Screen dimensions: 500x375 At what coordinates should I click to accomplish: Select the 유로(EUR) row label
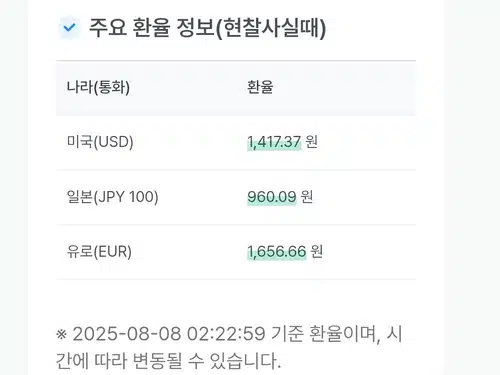[x=99, y=251]
